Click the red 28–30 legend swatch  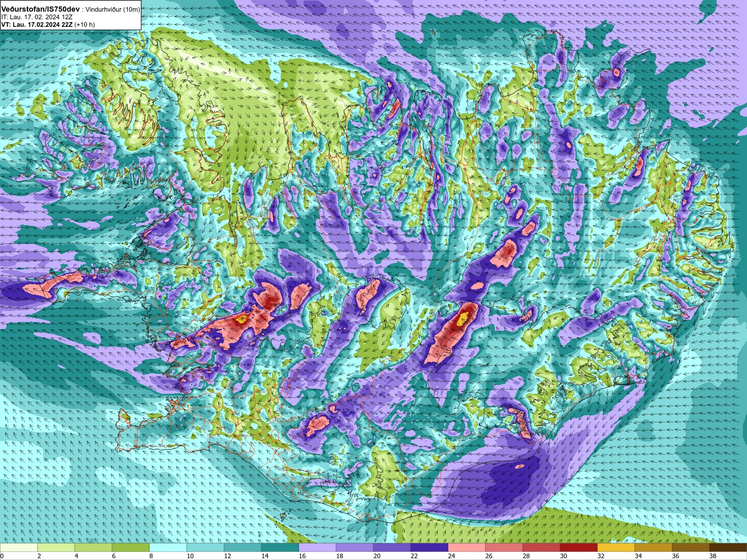(542, 548)
